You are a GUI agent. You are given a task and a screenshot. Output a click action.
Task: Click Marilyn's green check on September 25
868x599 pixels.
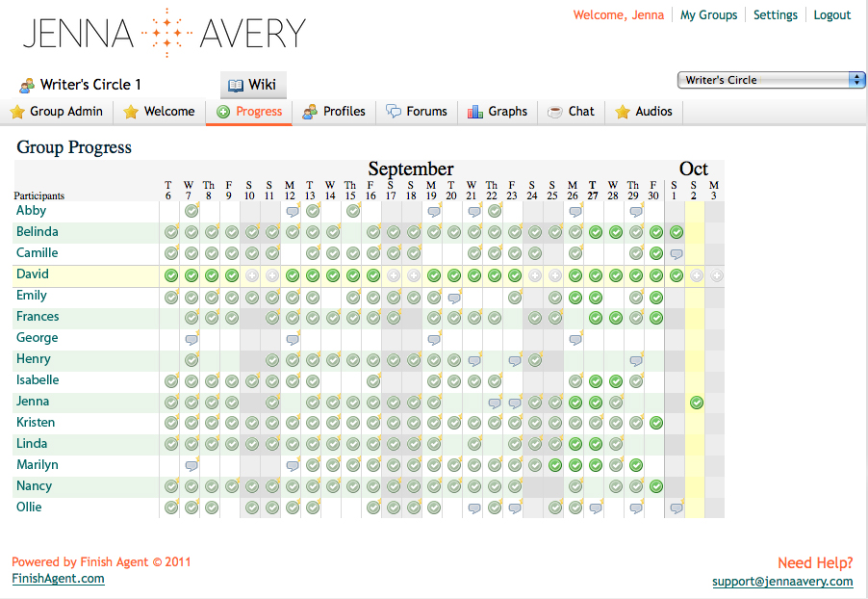point(555,465)
